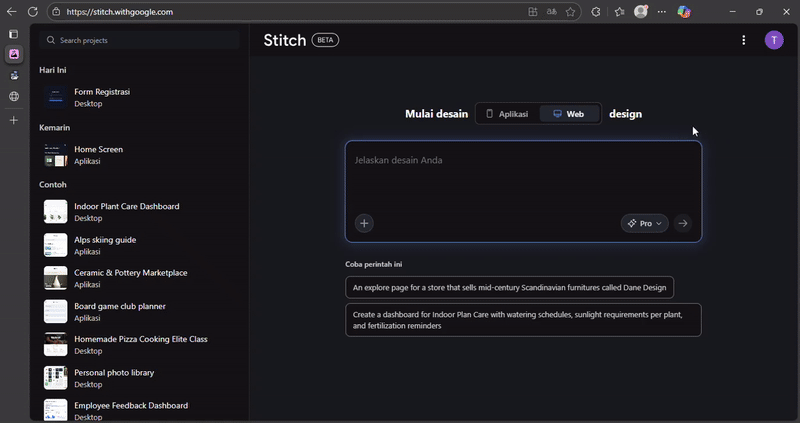The image size is (800, 423).
Task: Open the Home Screen project
Action: tap(139, 155)
